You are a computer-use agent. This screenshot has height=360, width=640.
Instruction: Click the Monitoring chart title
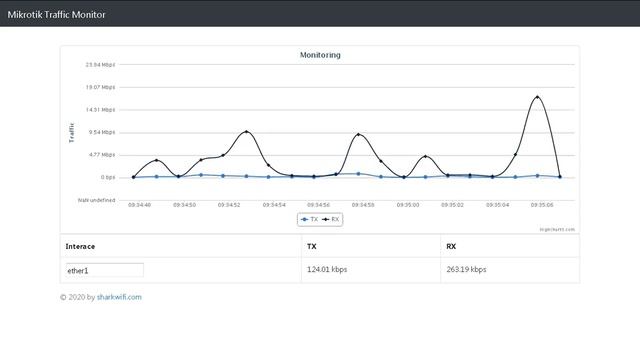coord(320,55)
